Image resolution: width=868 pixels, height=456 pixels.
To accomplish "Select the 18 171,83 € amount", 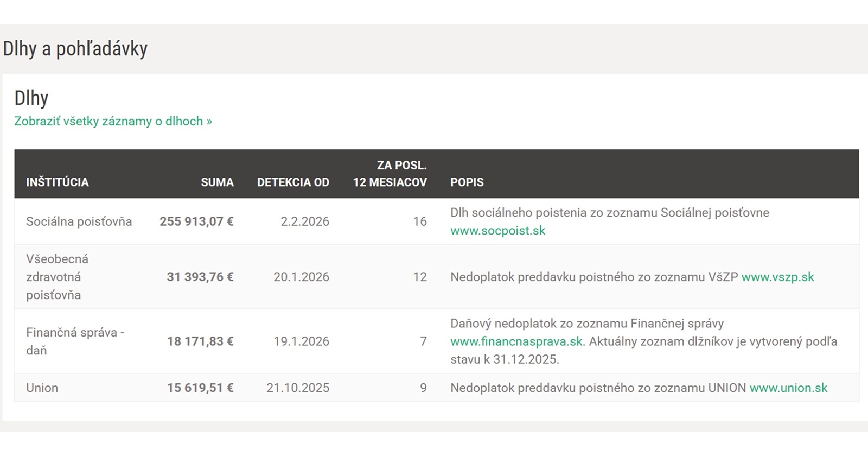I will pyautogui.click(x=200, y=341).
